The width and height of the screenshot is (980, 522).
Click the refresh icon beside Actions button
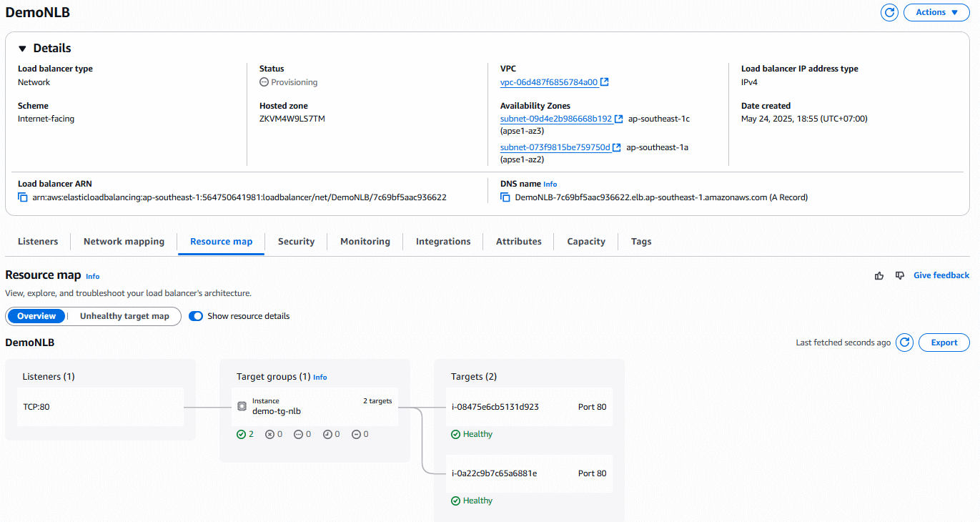[x=889, y=12]
